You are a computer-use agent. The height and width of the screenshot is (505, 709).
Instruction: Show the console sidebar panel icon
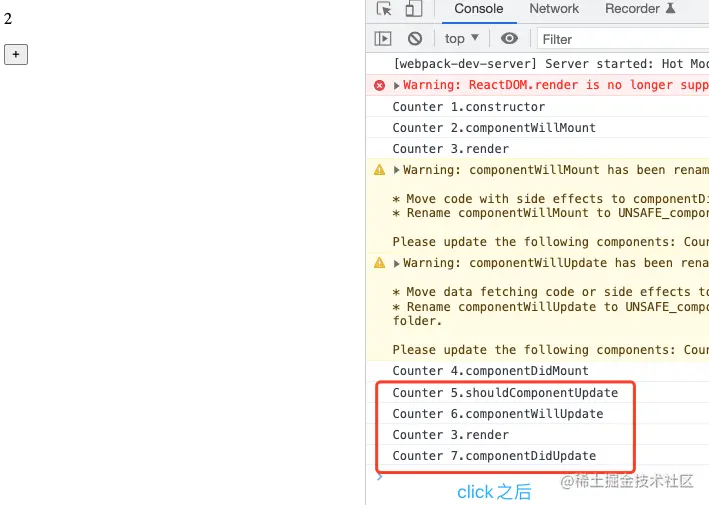point(383,39)
